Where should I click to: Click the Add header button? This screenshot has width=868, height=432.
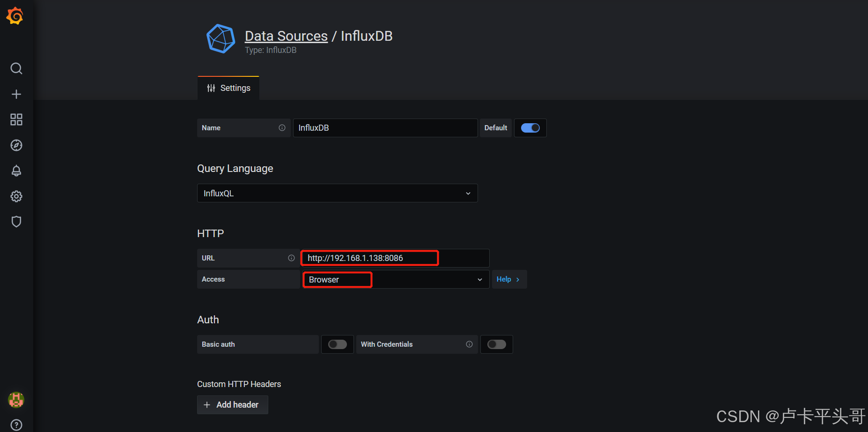coord(232,405)
